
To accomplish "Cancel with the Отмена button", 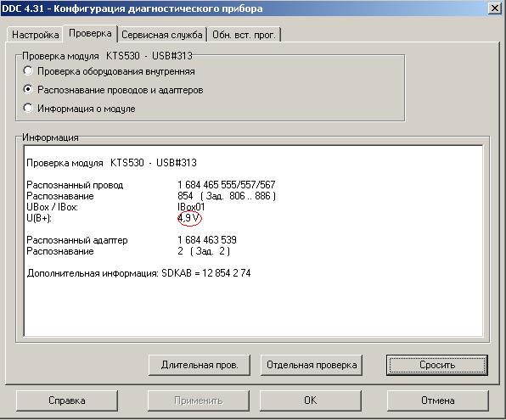I will (x=438, y=400).
